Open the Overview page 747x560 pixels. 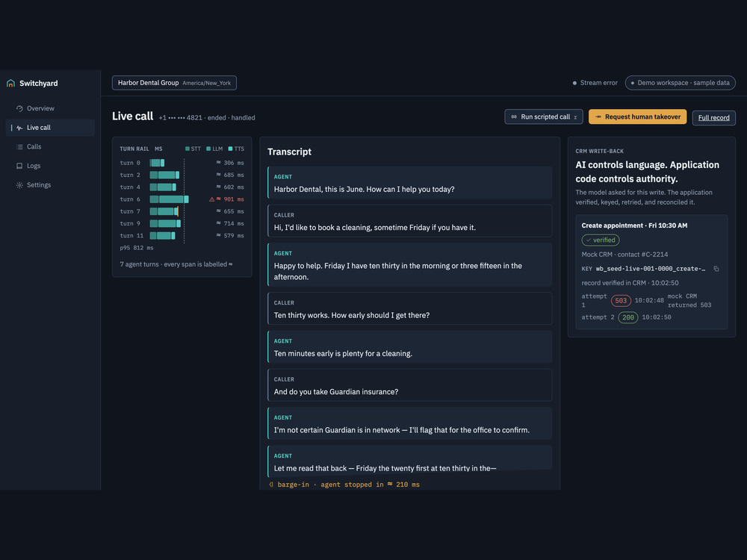pos(50,108)
